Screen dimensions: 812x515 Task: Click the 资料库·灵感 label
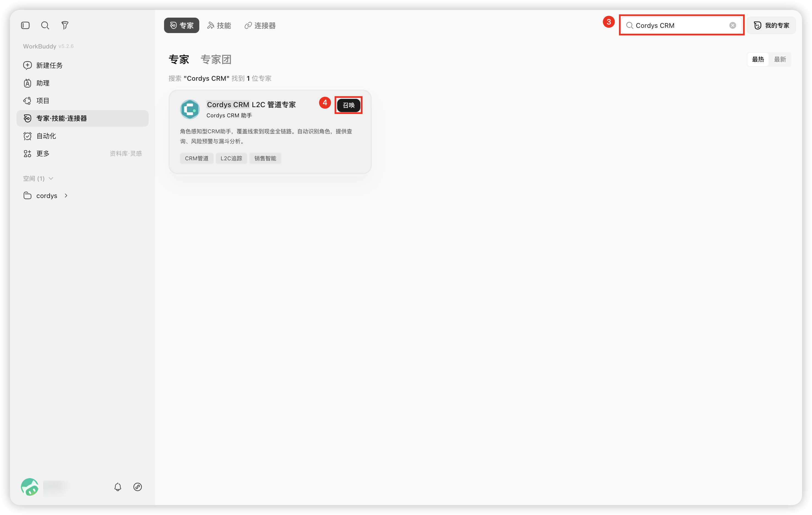pyautogui.click(x=126, y=154)
